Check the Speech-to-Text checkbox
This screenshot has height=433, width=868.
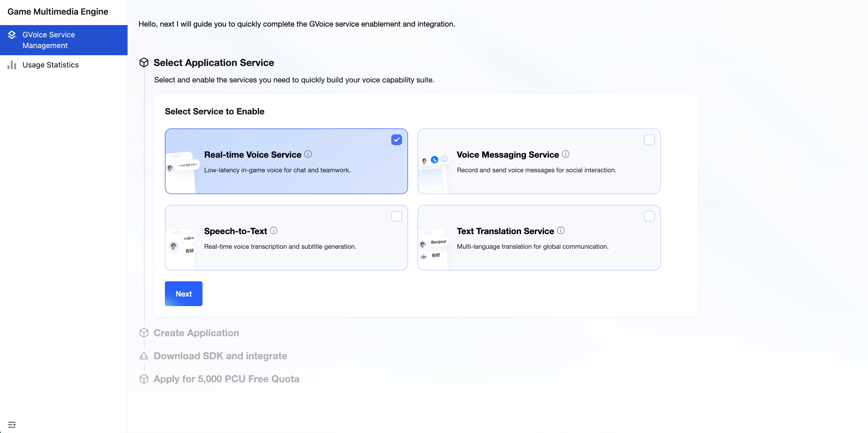396,216
